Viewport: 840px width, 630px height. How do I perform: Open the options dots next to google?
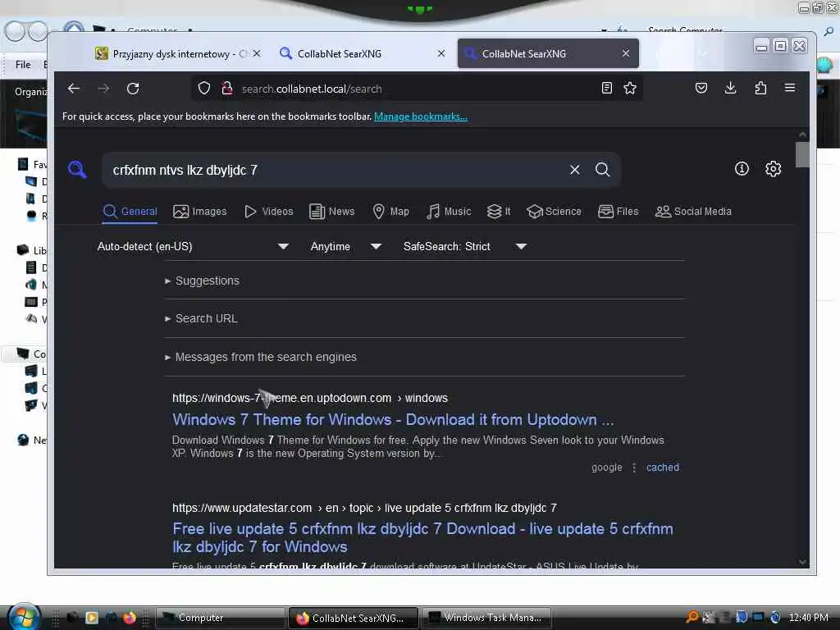[634, 467]
